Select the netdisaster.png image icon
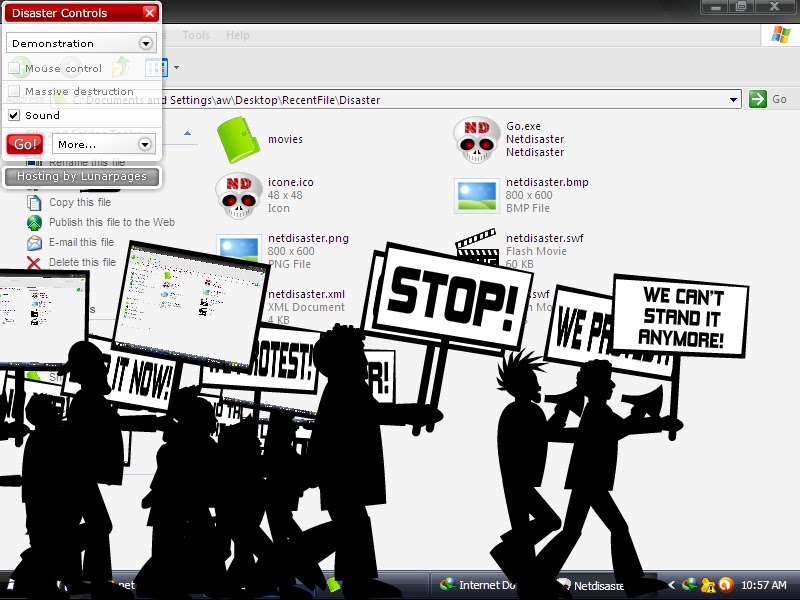 point(238,250)
